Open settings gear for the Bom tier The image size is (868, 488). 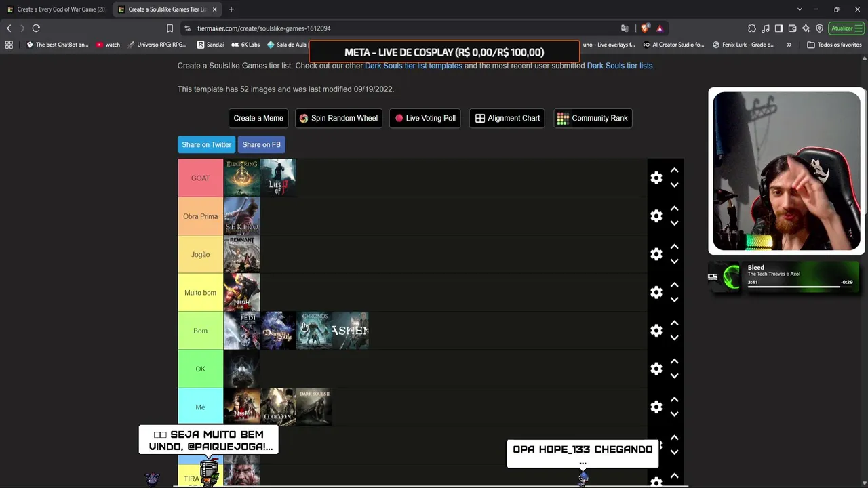(x=656, y=330)
